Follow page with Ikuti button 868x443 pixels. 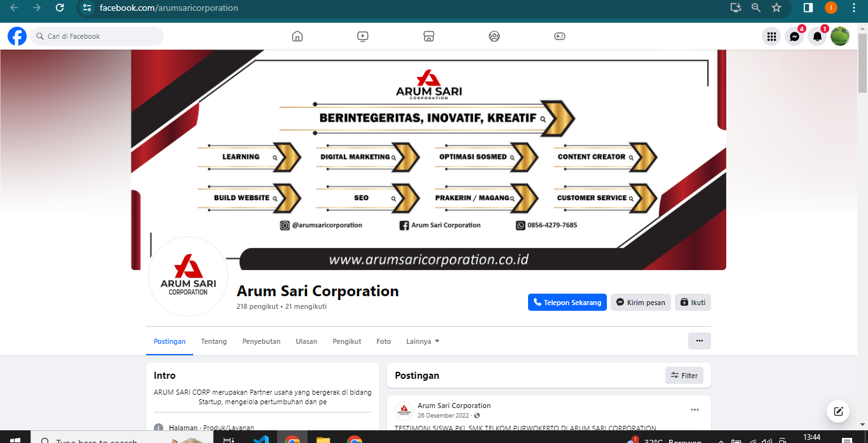tap(693, 303)
